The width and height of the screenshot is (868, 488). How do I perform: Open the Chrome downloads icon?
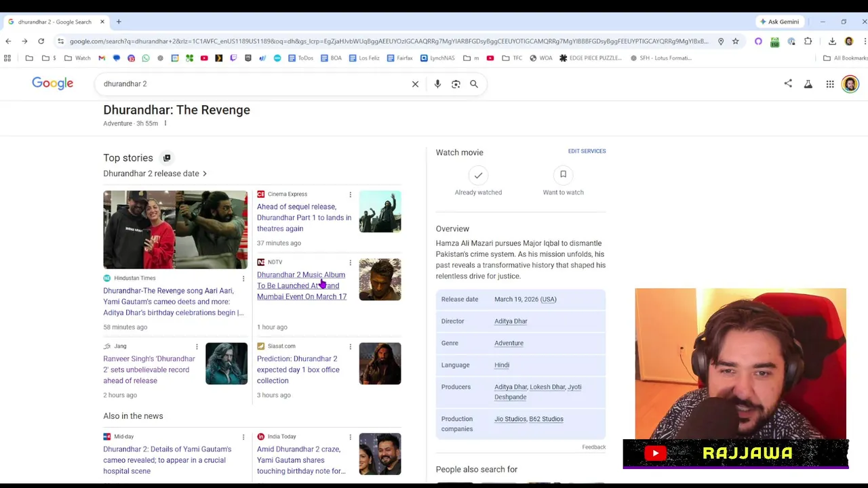[832, 41]
